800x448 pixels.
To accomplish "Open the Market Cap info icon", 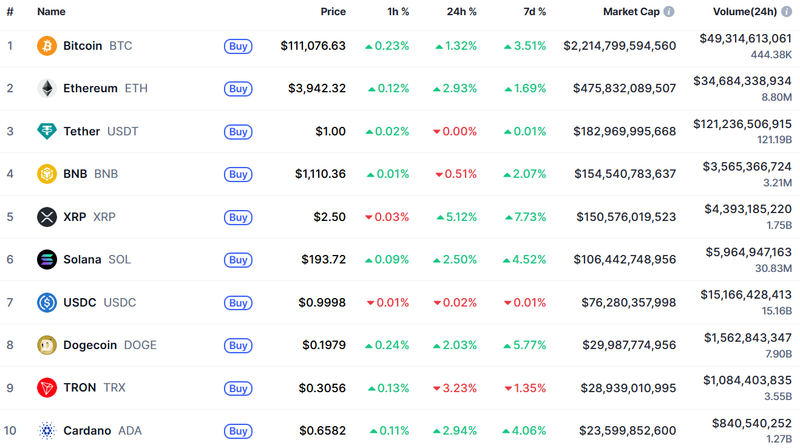I will (669, 12).
